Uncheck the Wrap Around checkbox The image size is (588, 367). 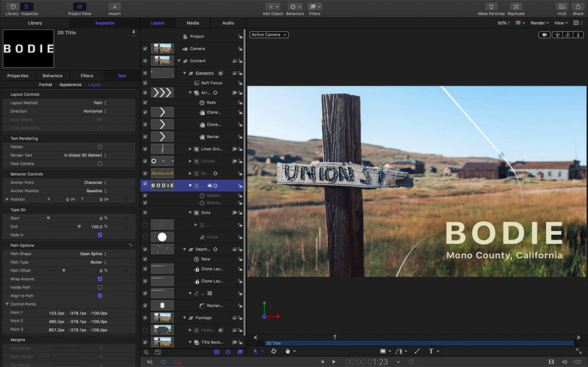pos(100,279)
